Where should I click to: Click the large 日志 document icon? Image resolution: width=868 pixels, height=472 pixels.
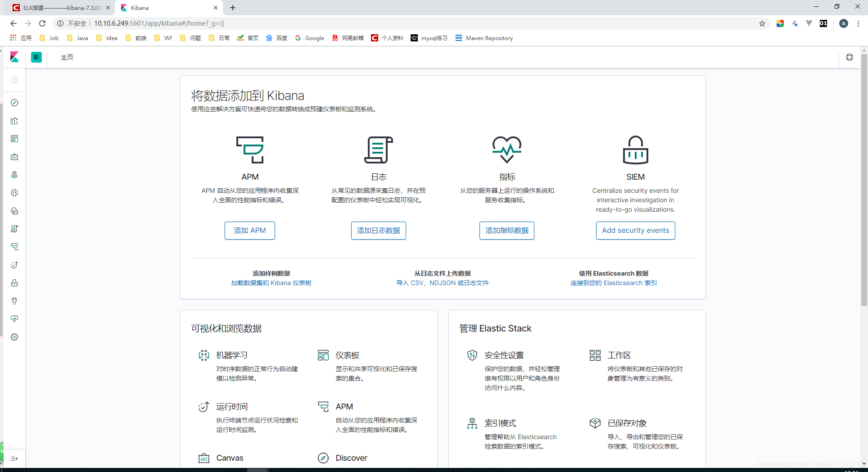[x=379, y=150]
